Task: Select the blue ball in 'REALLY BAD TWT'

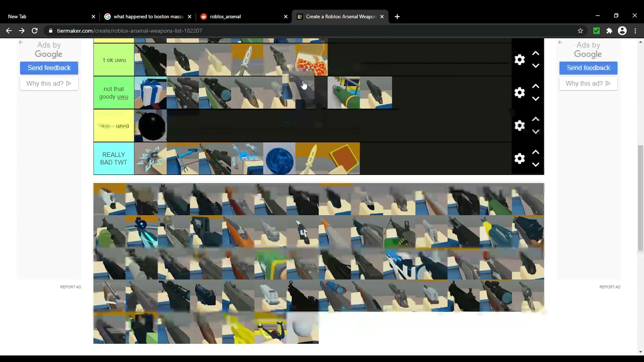Action: click(x=279, y=158)
